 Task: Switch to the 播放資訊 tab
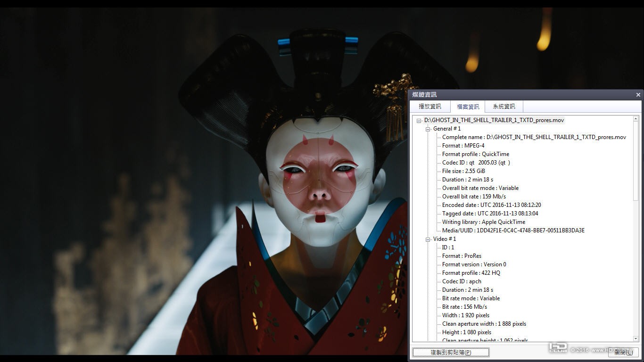coord(430,107)
